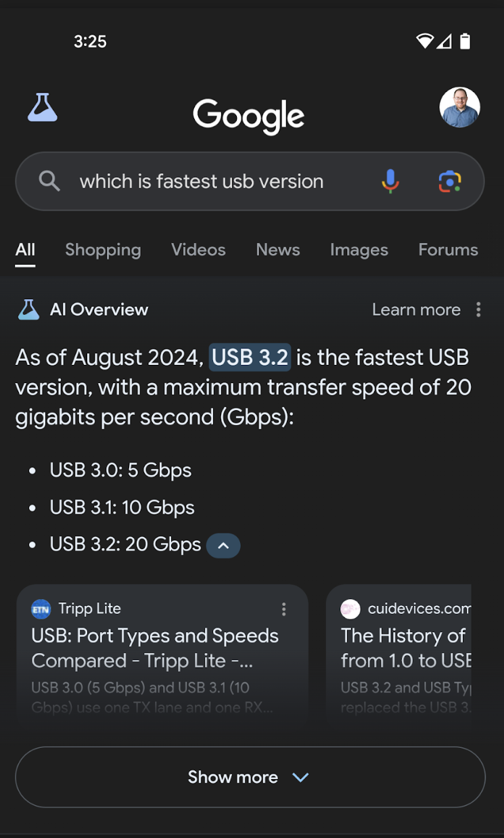The height and width of the screenshot is (838, 504).
Task: Tap the profile avatar picture
Action: (459, 108)
